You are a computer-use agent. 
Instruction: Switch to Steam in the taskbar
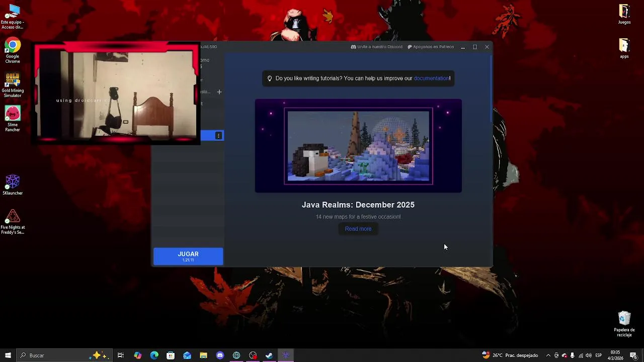click(x=269, y=355)
